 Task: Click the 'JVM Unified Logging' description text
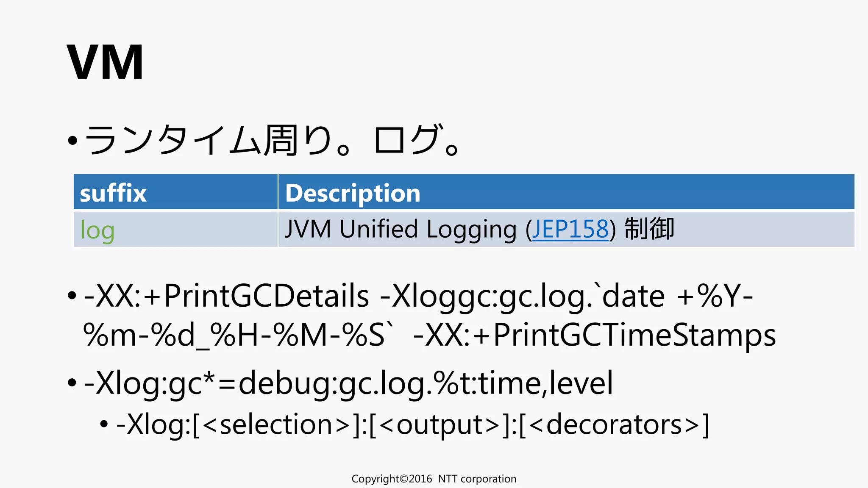coord(401,229)
